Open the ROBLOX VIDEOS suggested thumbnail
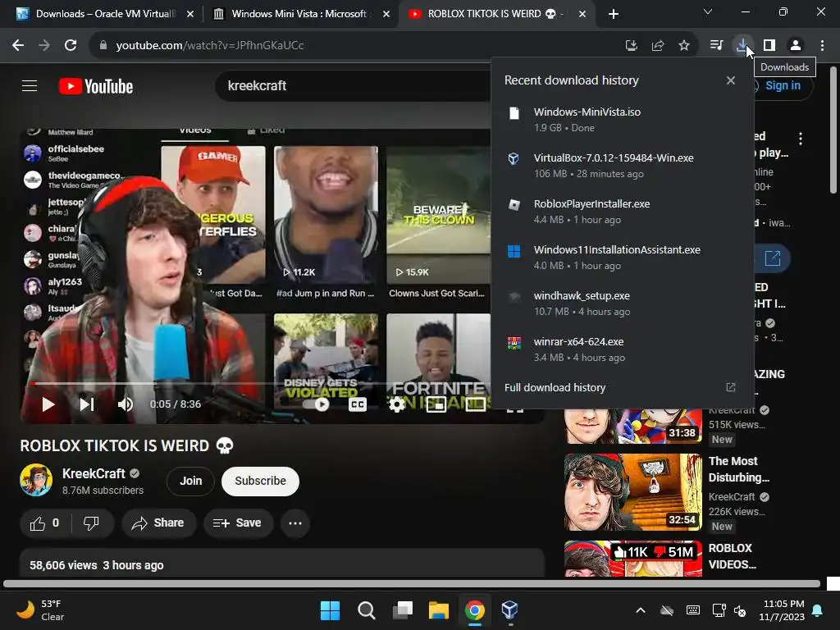Viewport: 840px width, 630px height. (x=633, y=558)
